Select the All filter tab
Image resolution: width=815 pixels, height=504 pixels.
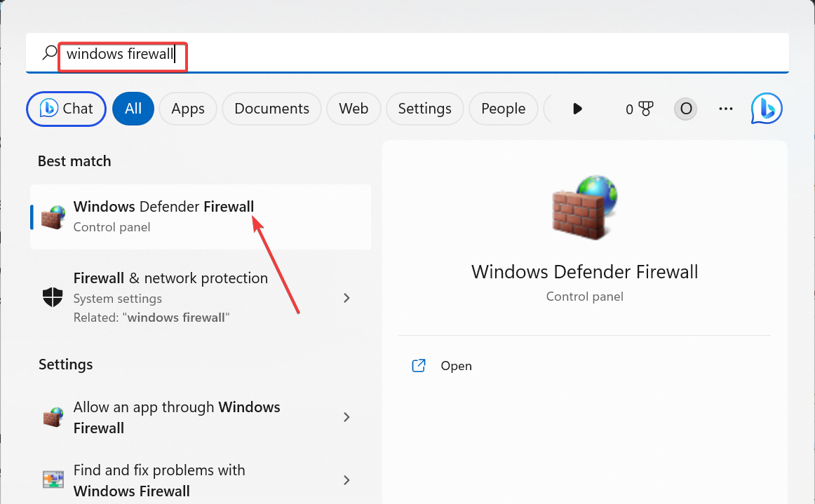click(133, 109)
